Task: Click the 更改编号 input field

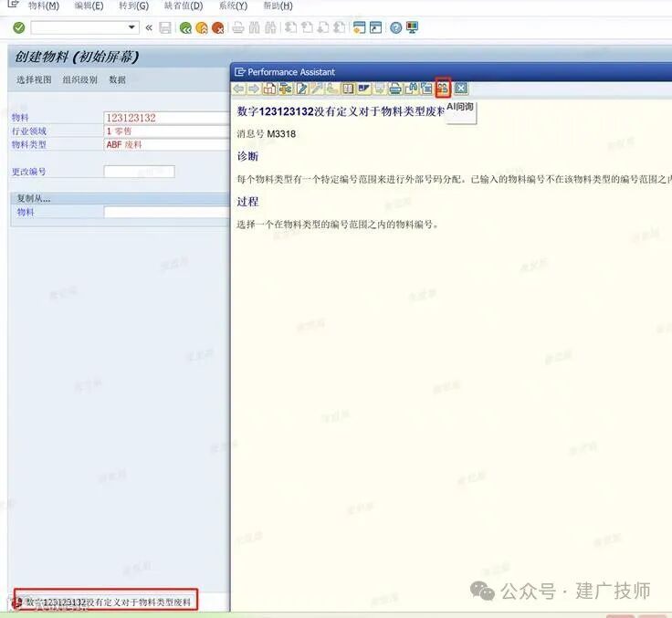Action: tap(140, 172)
